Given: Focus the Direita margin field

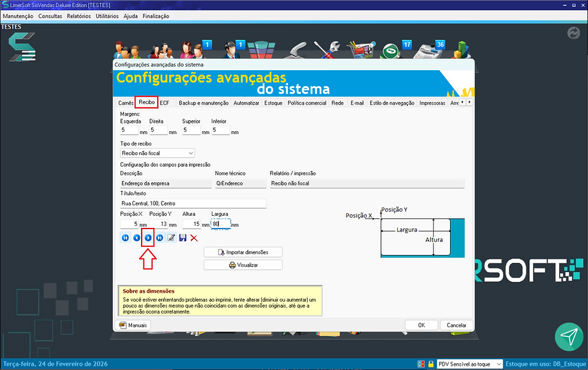Looking at the screenshot, I should (x=158, y=130).
